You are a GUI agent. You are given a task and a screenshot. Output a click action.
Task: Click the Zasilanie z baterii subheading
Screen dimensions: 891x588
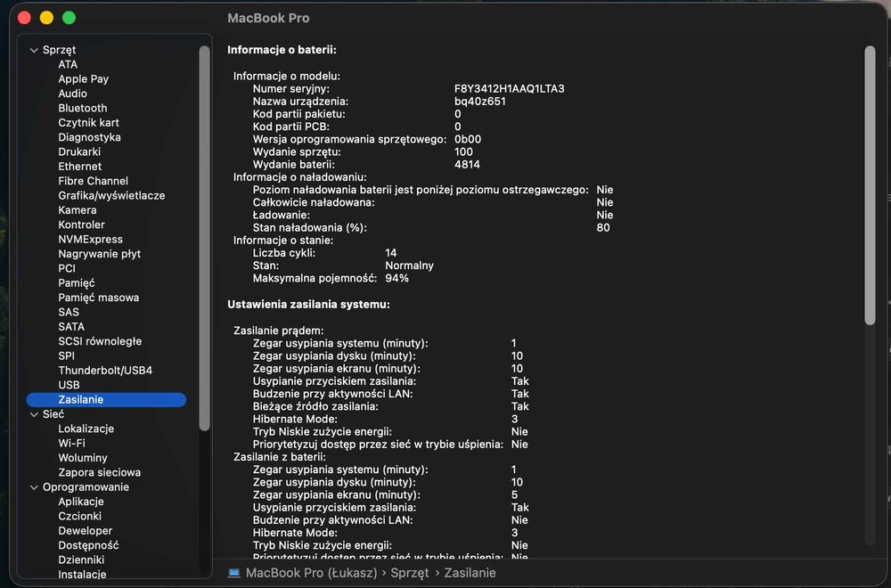pyautogui.click(x=279, y=457)
